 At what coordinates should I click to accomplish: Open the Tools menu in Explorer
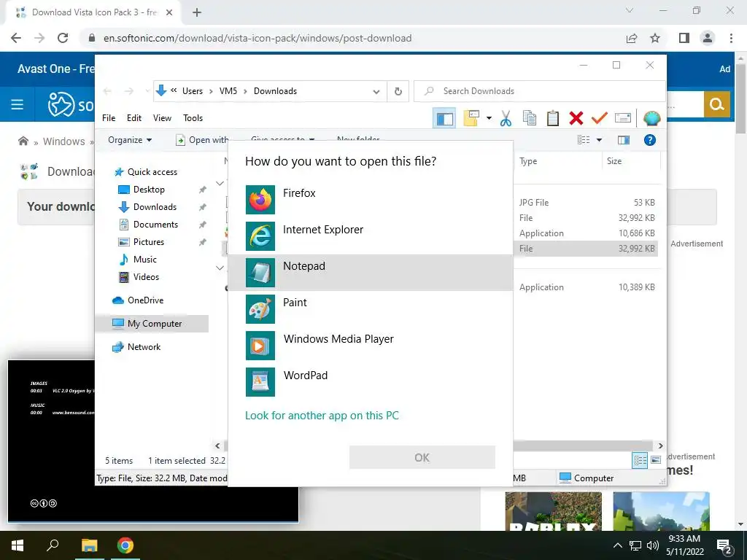point(193,117)
